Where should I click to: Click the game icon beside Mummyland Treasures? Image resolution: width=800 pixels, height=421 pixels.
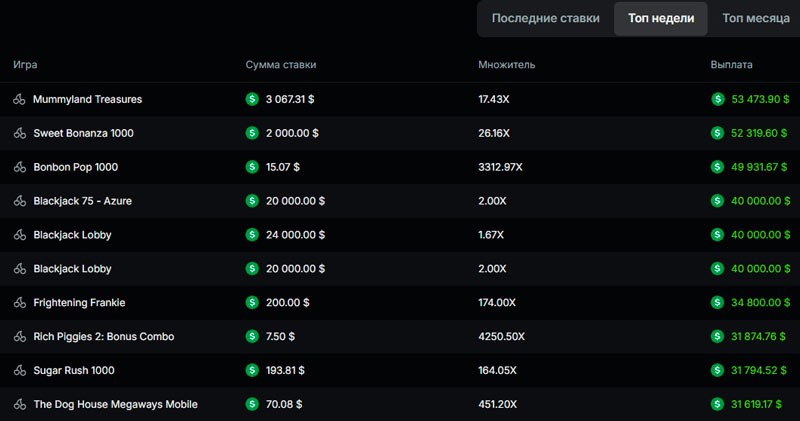coord(20,99)
